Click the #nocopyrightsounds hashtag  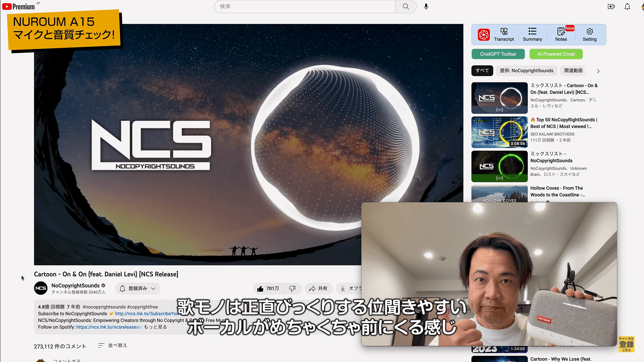[104, 307]
